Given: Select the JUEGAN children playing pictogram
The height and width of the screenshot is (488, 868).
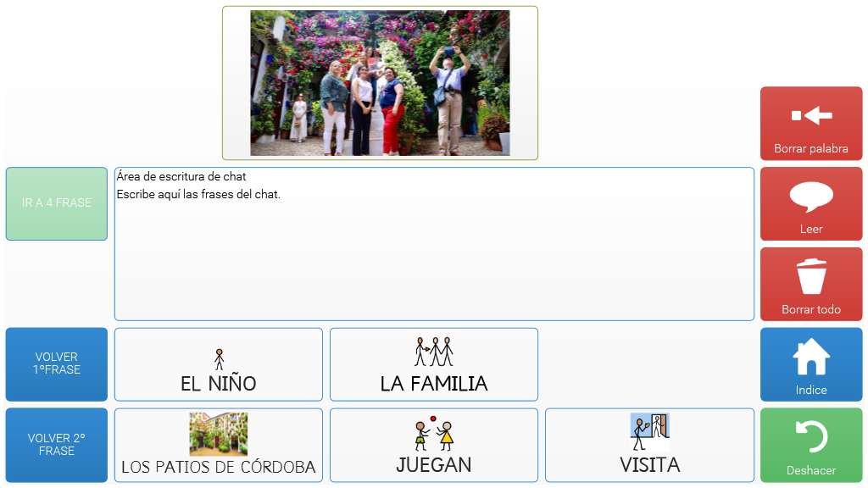Looking at the screenshot, I should [434, 433].
